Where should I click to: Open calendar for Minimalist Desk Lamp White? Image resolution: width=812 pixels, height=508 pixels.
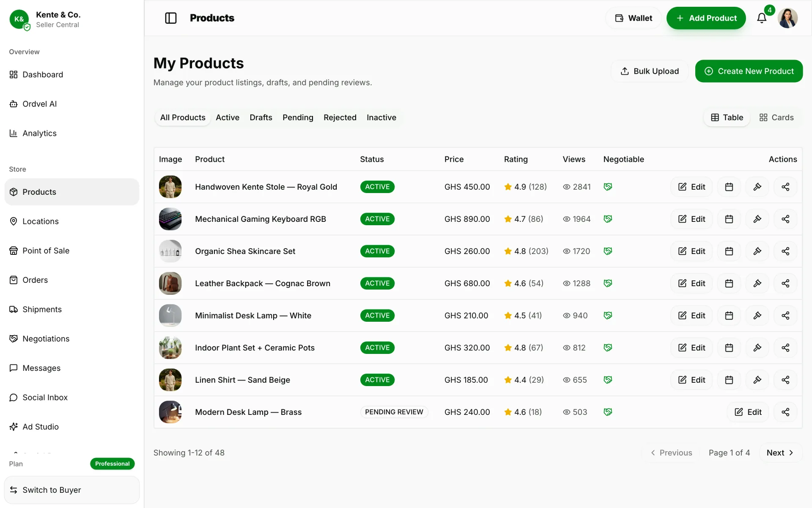click(x=729, y=315)
